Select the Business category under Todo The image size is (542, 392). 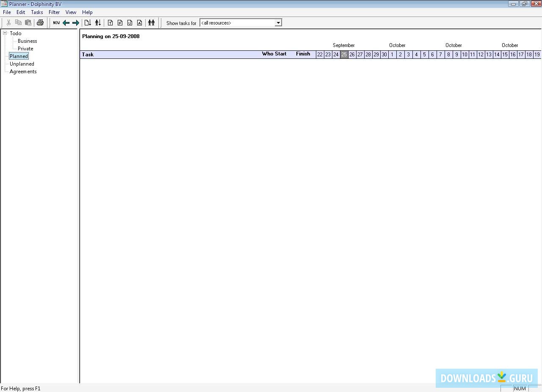[28, 41]
